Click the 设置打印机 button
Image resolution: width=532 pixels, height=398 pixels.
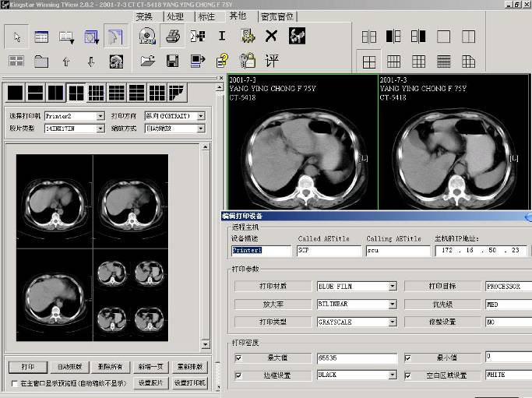coord(190,383)
